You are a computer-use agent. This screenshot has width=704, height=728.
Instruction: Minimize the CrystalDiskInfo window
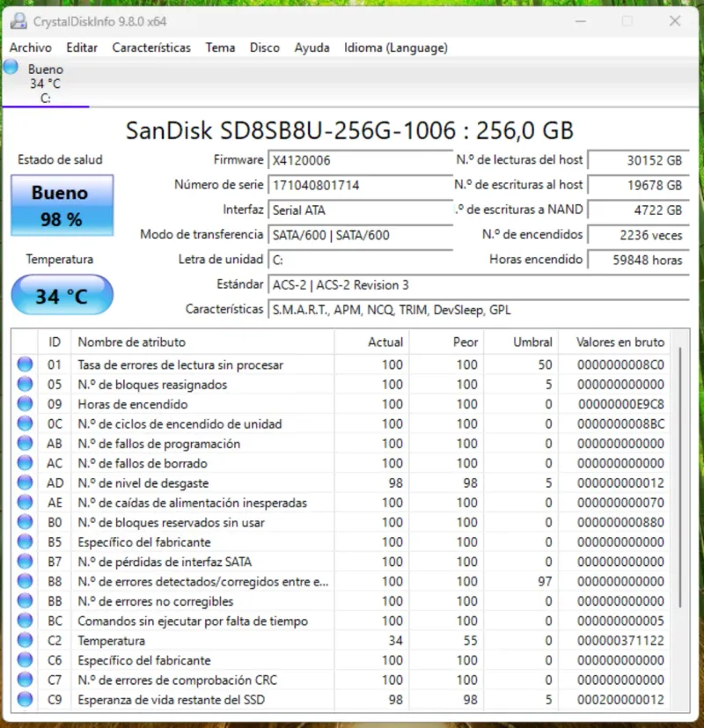581,21
